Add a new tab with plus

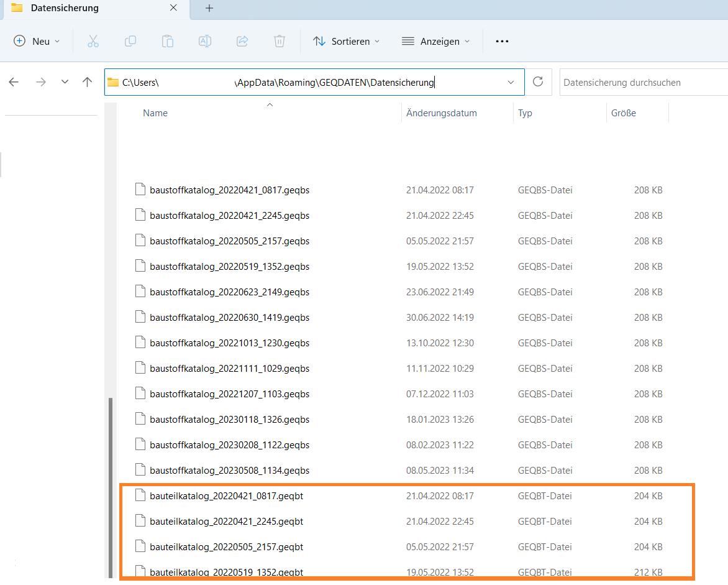point(209,8)
